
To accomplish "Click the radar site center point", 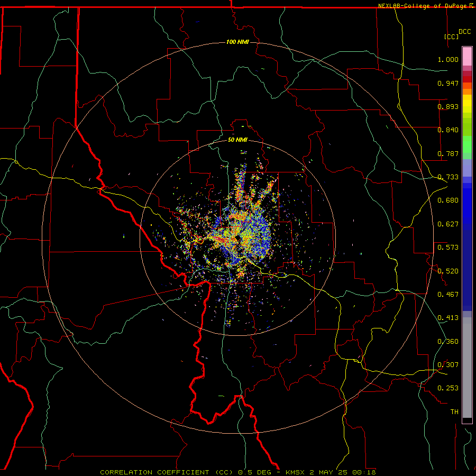I will pos(237,239).
